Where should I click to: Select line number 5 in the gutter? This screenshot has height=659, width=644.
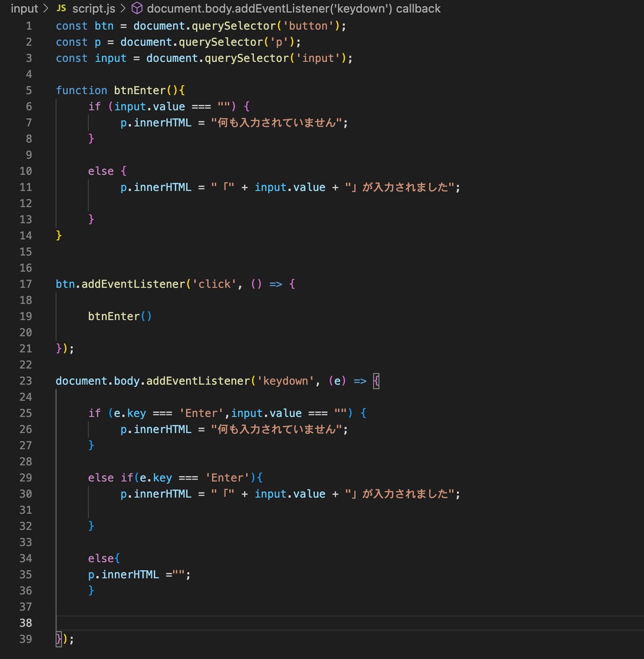29,90
